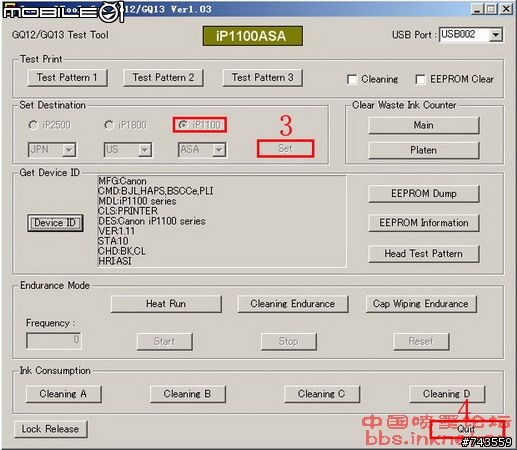Image resolution: width=517 pixels, height=450 pixels.
Task: Choose Cap Wiping Endurance
Action: 421,304
